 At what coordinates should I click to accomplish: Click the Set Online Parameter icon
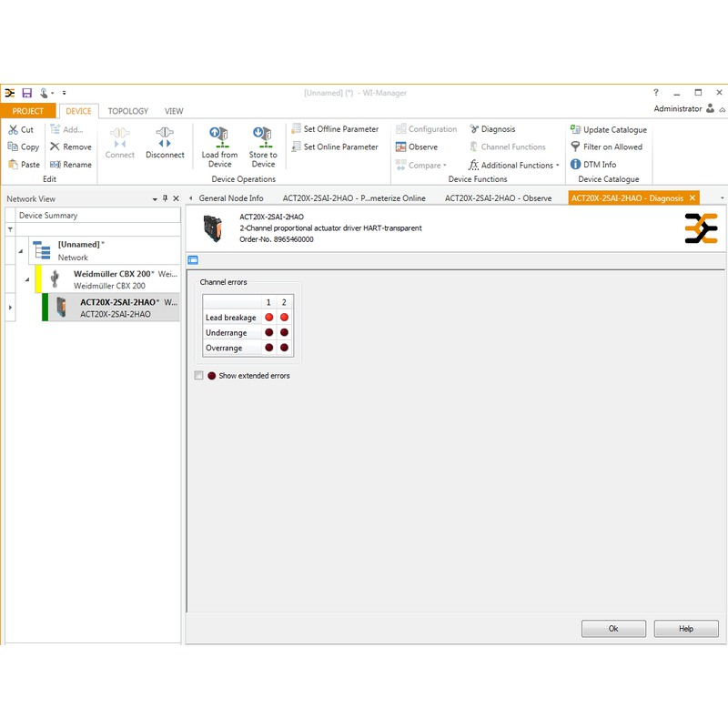coord(296,147)
